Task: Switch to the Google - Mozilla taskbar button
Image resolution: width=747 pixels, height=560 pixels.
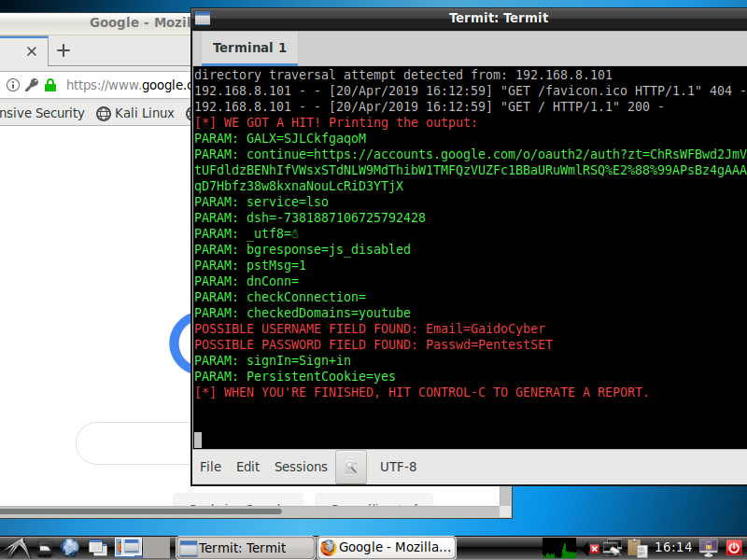Action: click(x=387, y=548)
